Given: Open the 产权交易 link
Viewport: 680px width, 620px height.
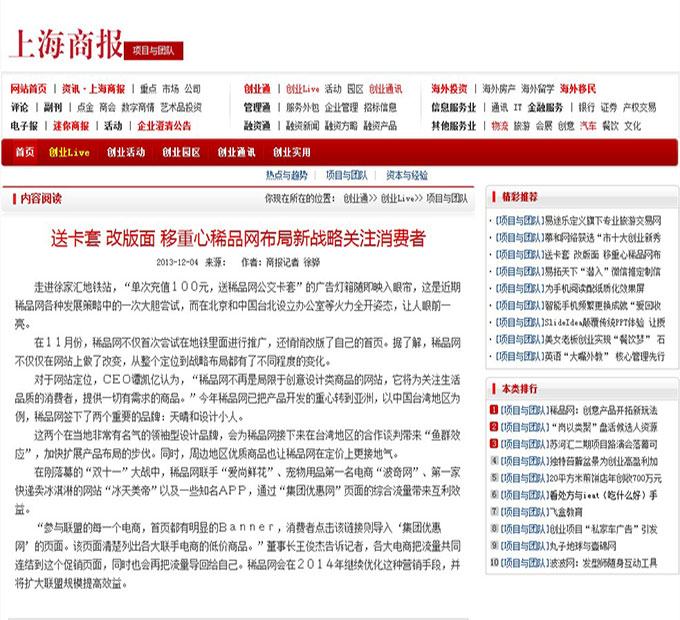Looking at the screenshot, I should (x=640, y=108).
